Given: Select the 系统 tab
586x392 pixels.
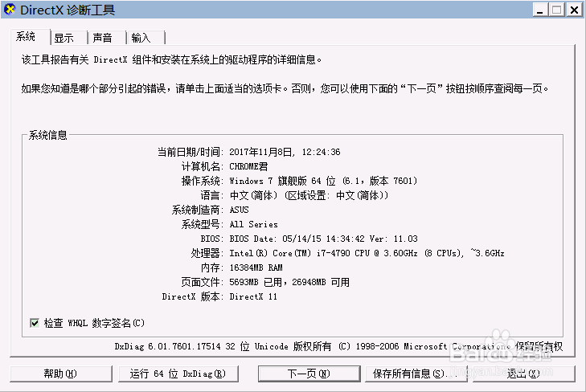Looking at the screenshot, I should coord(31,37).
